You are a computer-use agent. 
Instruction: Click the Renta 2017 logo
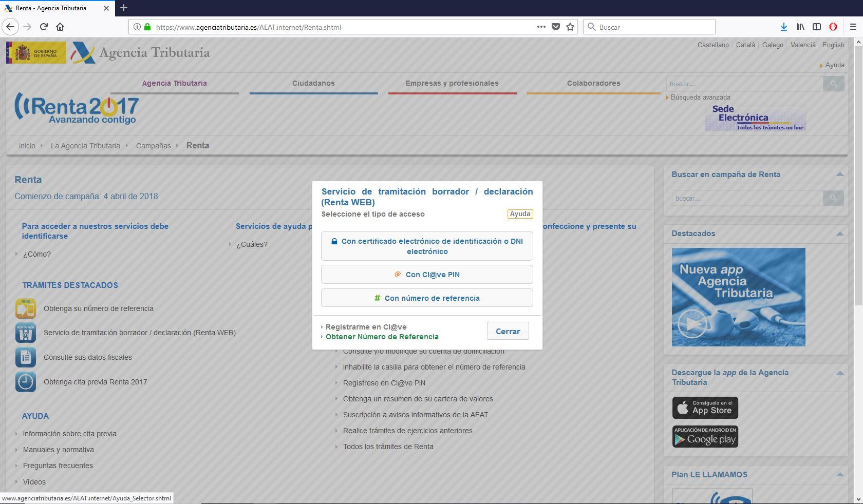(77, 109)
